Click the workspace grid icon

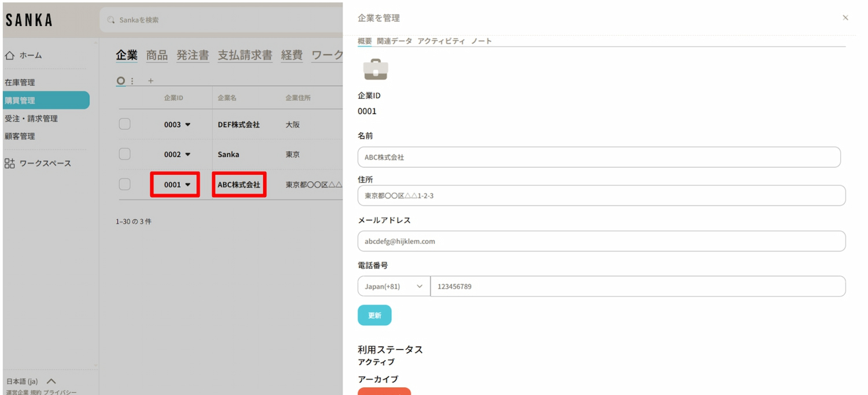9,163
